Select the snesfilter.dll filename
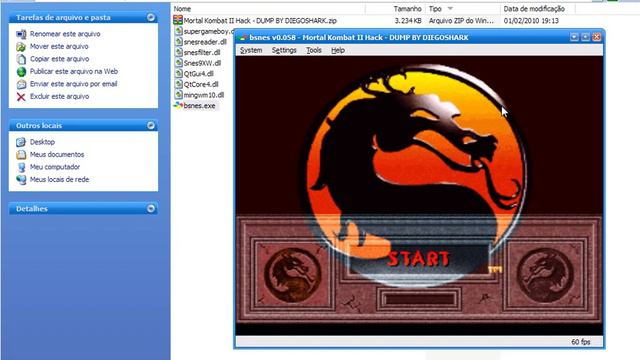The image size is (640, 360). pyautogui.click(x=202, y=52)
